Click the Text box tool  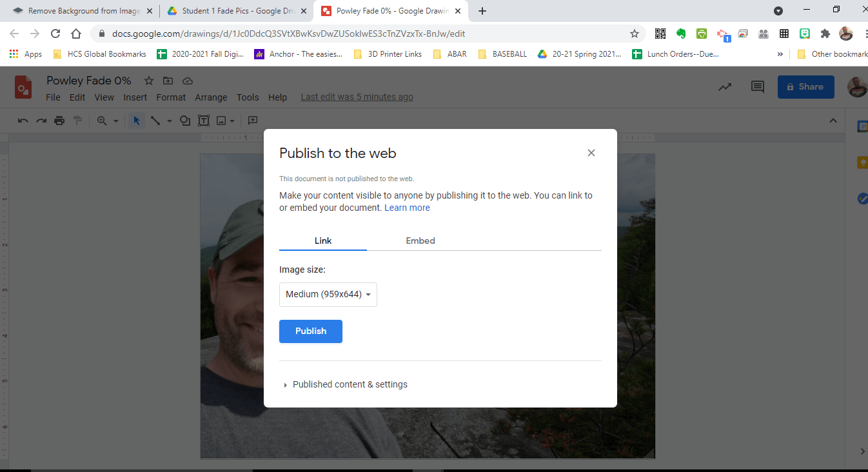(x=203, y=120)
